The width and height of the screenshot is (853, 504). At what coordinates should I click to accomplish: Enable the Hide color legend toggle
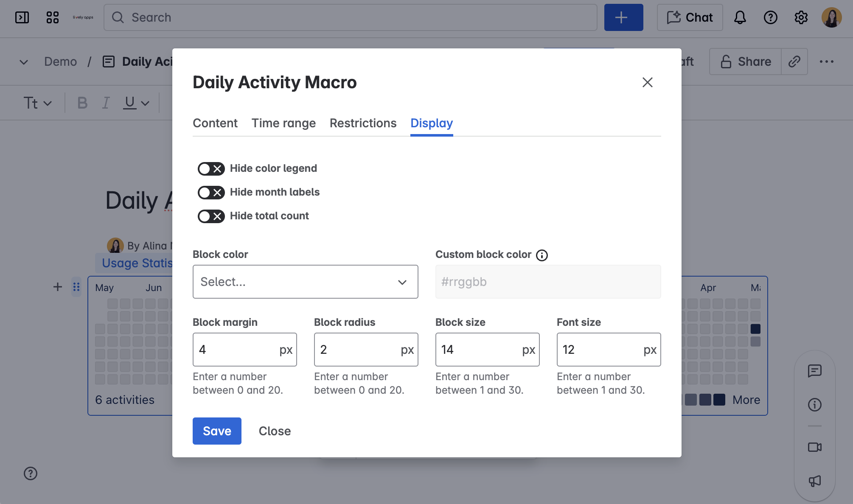(211, 168)
